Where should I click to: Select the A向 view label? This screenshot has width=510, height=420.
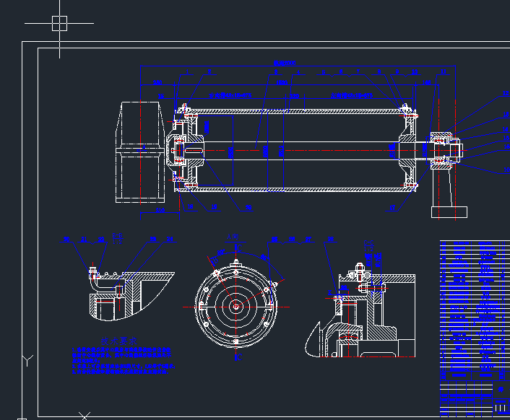coord(233,237)
